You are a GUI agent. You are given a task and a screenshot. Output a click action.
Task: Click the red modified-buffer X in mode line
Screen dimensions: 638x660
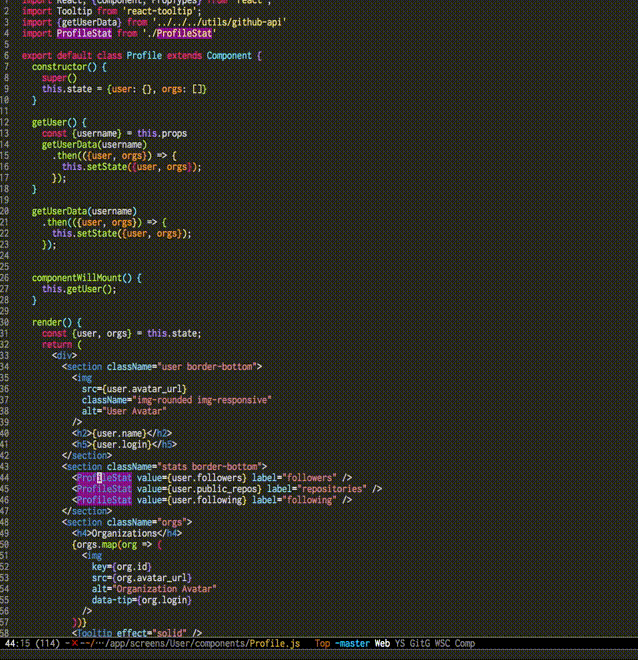(74, 644)
